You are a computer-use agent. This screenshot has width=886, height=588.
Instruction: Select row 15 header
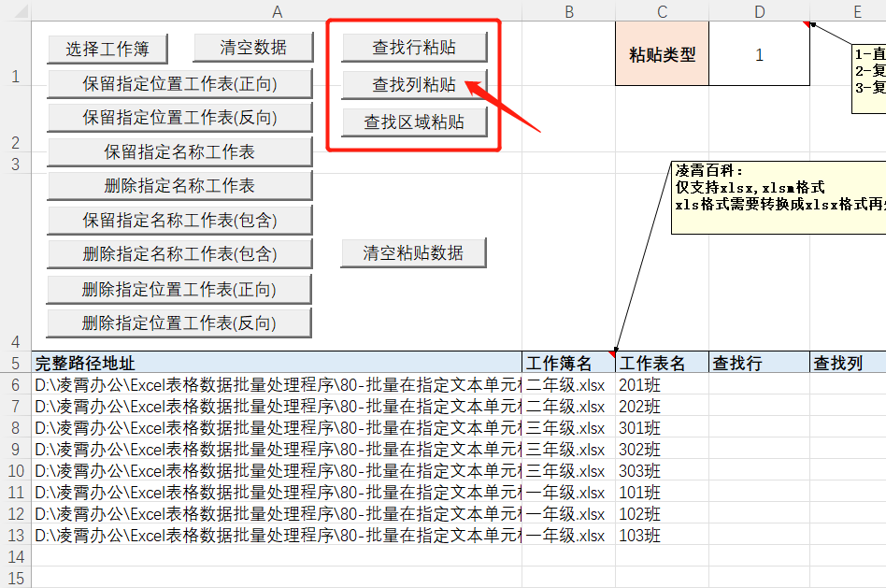click(15, 578)
